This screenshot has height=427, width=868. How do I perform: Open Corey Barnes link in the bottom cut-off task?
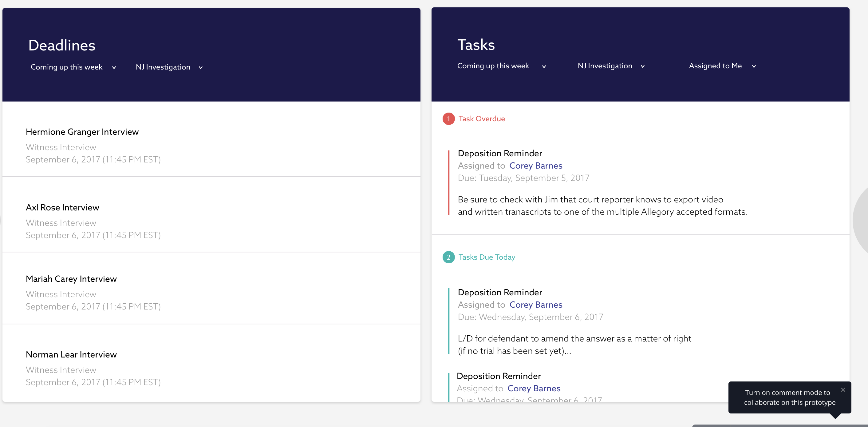[534, 389]
